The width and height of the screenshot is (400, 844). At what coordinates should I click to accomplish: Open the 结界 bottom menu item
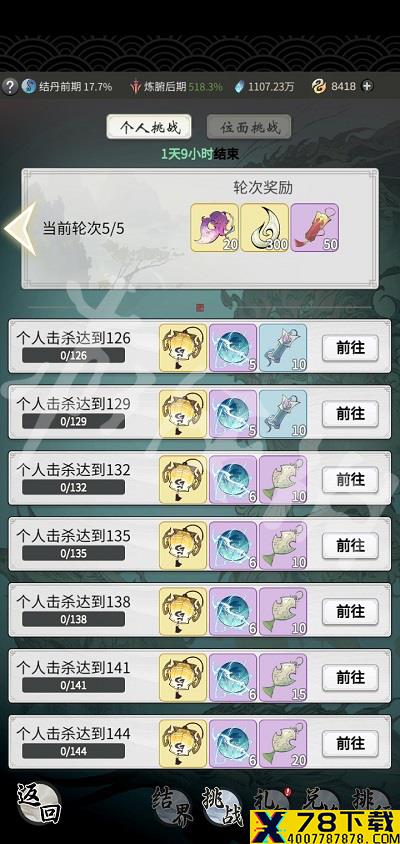pos(172,806)
